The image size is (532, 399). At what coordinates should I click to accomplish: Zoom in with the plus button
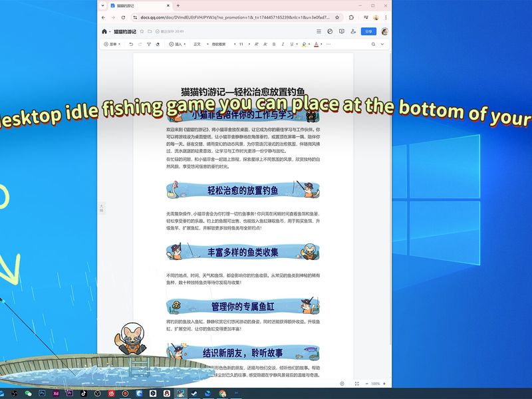pyautogui.click(x=384, y=384)
